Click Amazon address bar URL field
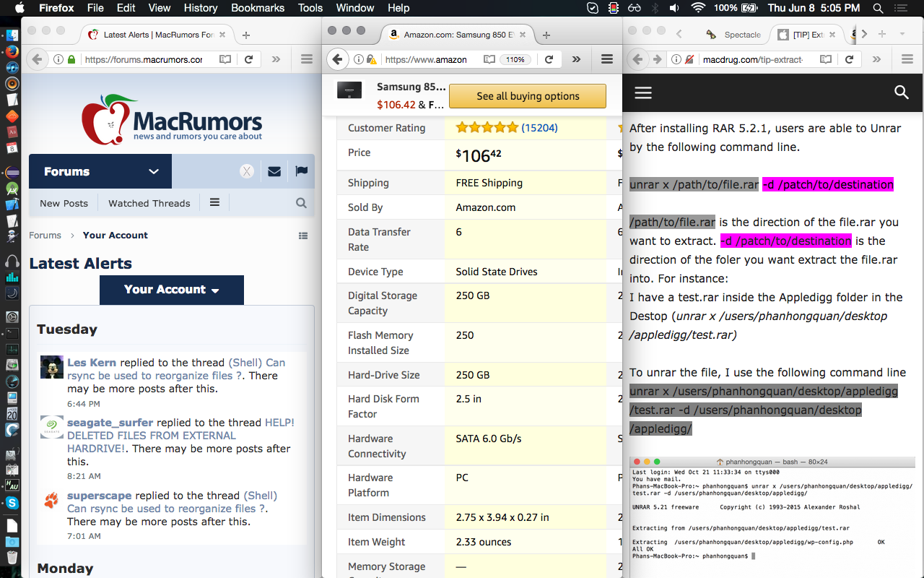The height and width of the screenshot is (578, 924). (x=426, y=60)
